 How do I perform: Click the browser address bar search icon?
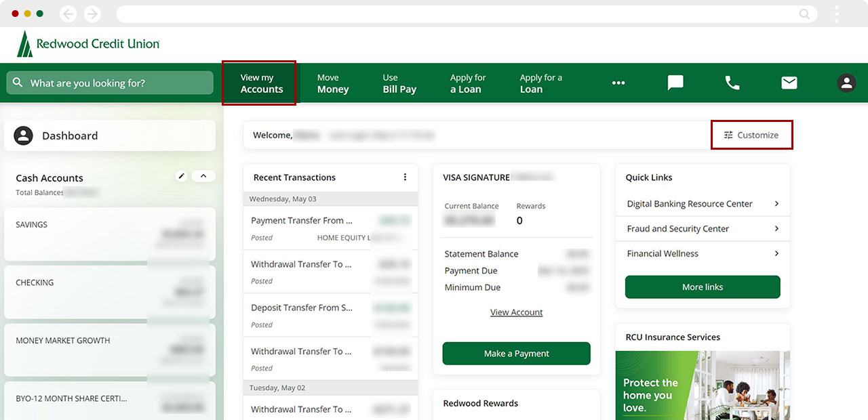pyautogui.click(x=804, y=14)
